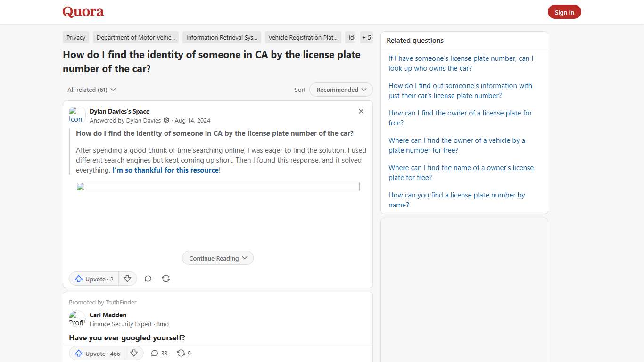Upvote Dylan Davies's answer
644x362 pixels.
(x=94, y=279)
